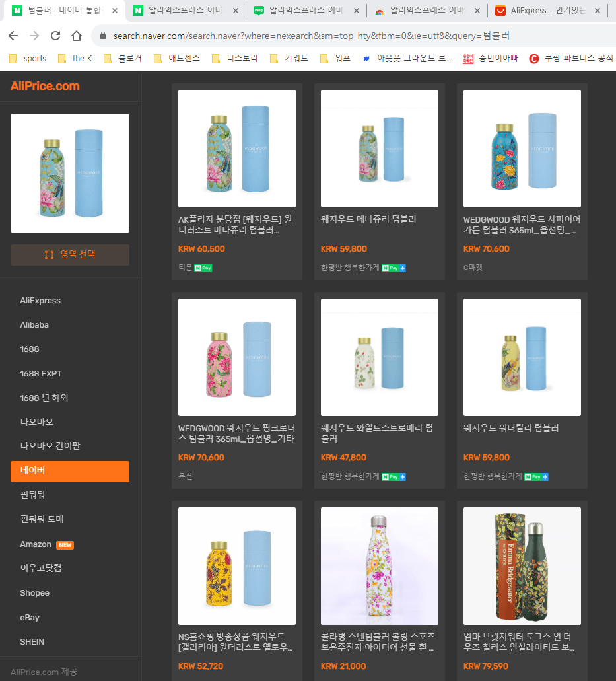Click the G마켓 seller label
616x681 pixels.
[x=473, y=268]
